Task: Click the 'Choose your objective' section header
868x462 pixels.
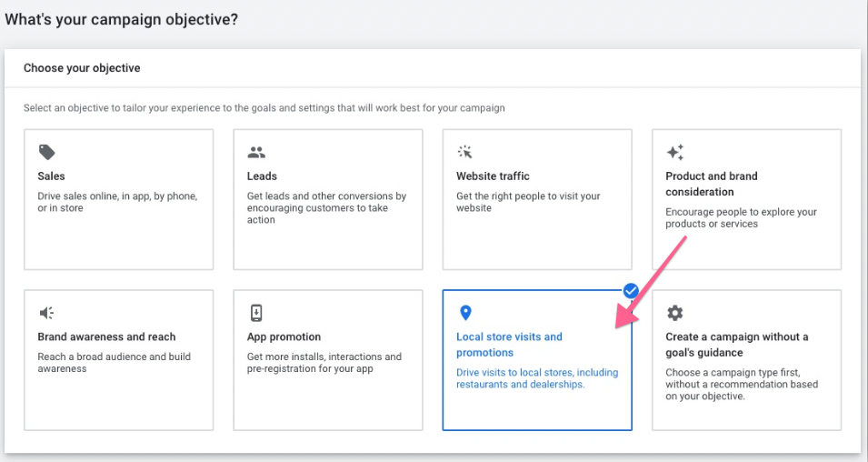Action: tap(82, 68)
